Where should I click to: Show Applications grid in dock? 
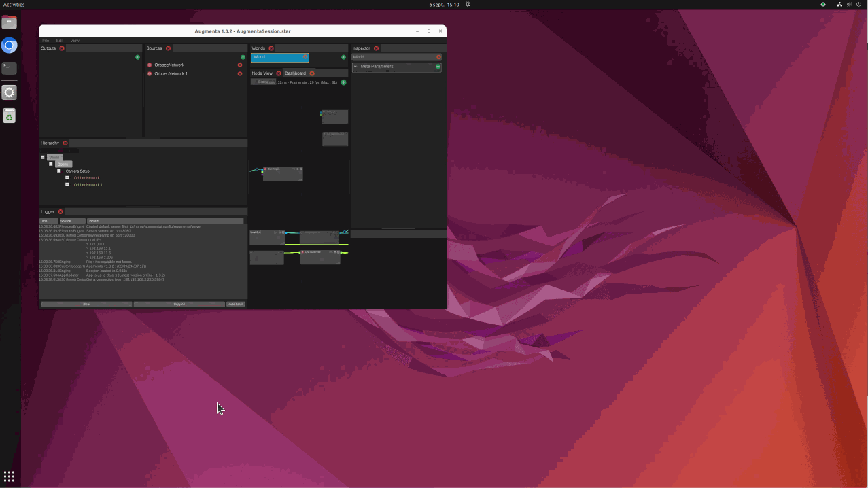pyautogui.click(x=10, y=476)
